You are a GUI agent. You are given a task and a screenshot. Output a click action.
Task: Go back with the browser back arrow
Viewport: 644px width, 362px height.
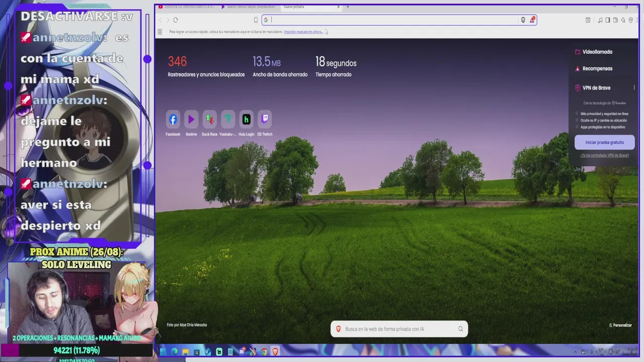(160, 20)
